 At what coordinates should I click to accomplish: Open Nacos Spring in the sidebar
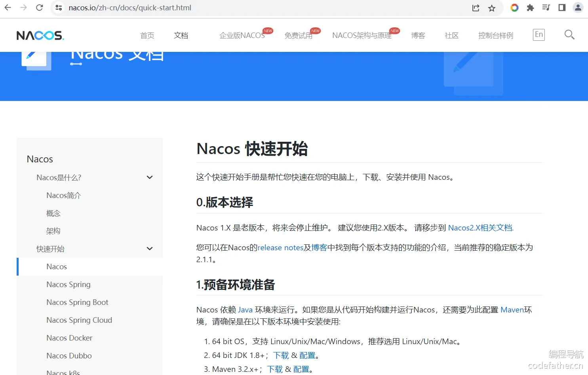[x=69, y=284]
